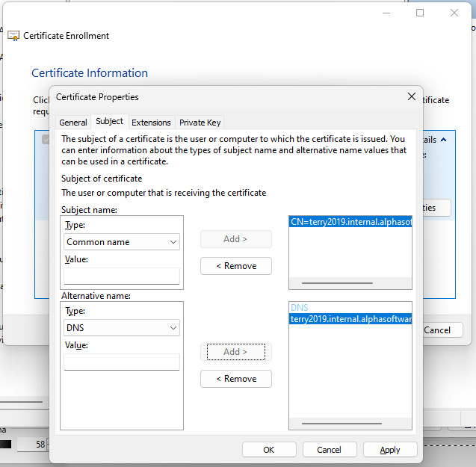Click Cancel in Certificate Properties dialog
Screen dimensions: 476x467
coord(330,449)
